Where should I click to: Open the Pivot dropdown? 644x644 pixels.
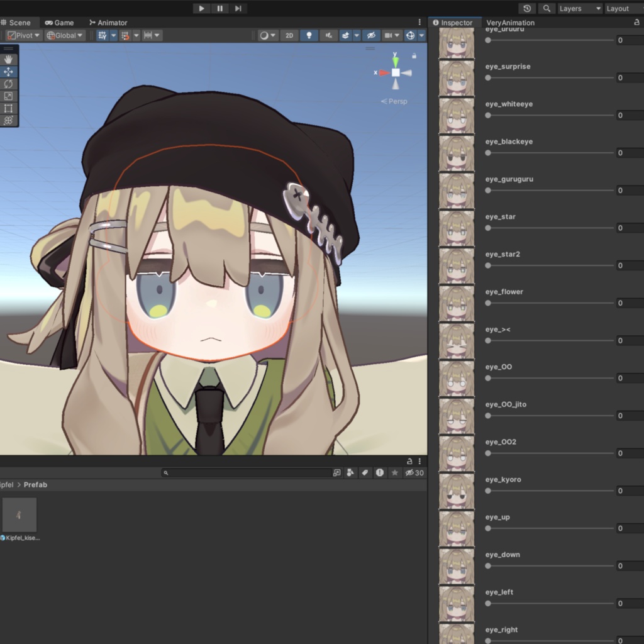[23, 35]
